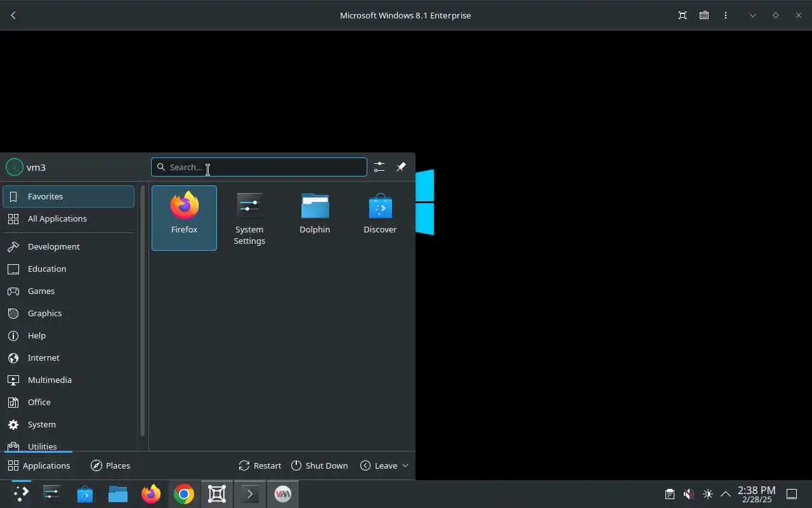The image size is (812, 508).
Task: Open Discover software center favorite
Action: coord(380,218)
